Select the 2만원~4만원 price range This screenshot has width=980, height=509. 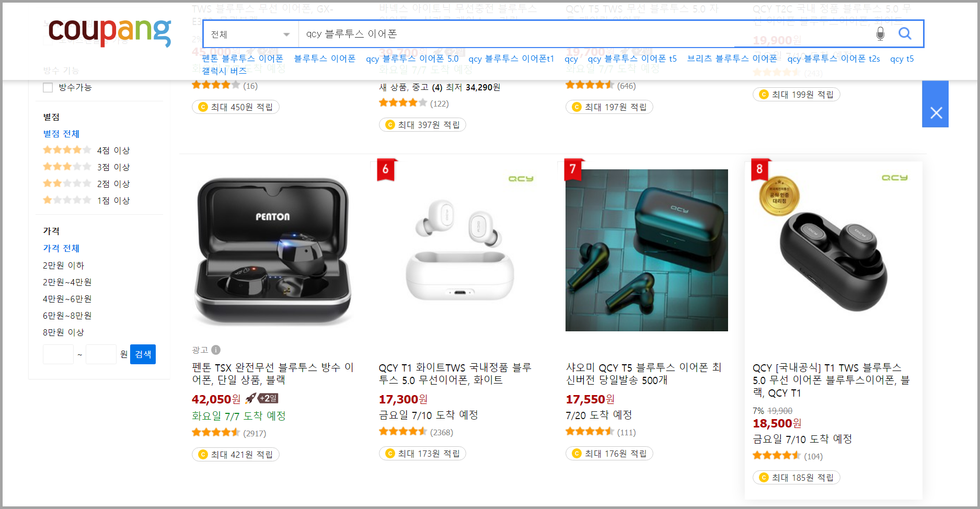[x=67, y=282]
